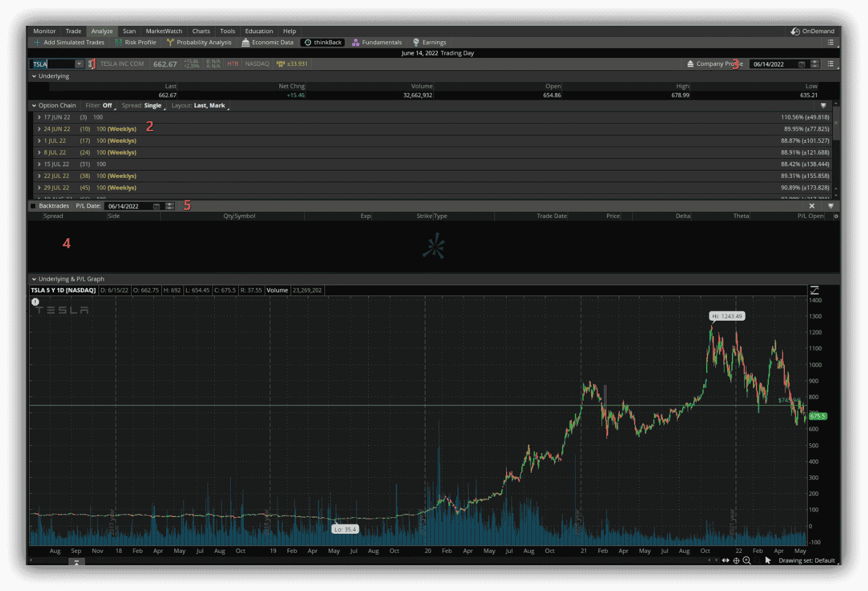
Task: Click the HTB hard-to-borrow indicator
Action: (x=233, y=64)
